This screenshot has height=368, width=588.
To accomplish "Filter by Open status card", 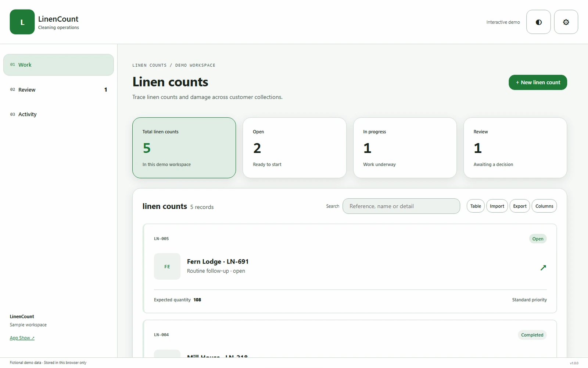I will pos(294,148).
